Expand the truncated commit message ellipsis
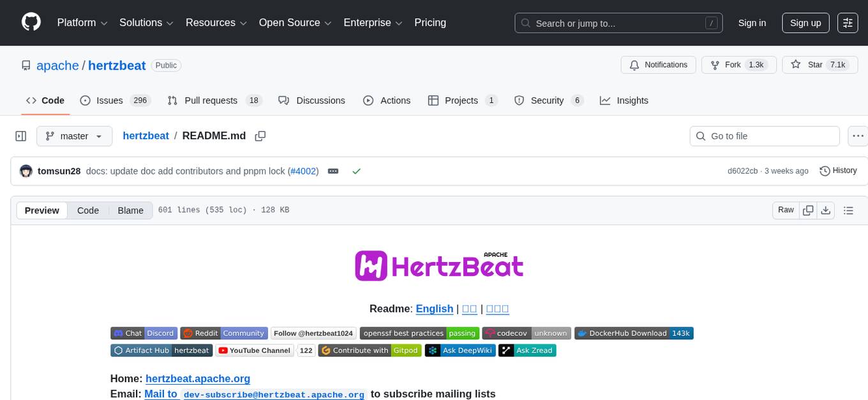Screen dimensions: 868x400 pyautogui.click(x=333, y=171)
